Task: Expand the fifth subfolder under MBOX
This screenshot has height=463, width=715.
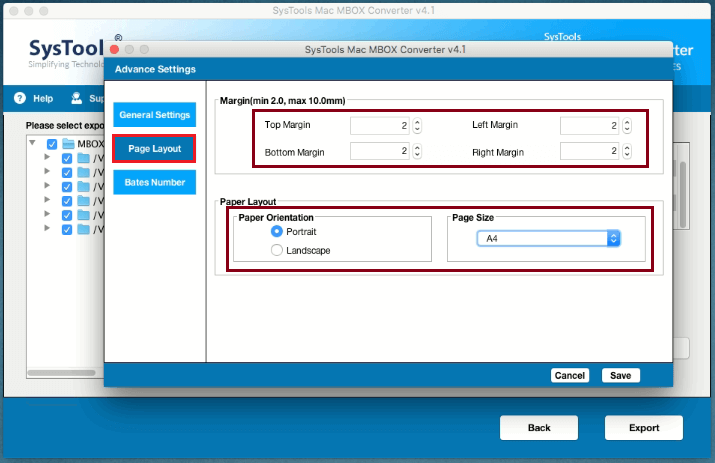Action: 47,213
